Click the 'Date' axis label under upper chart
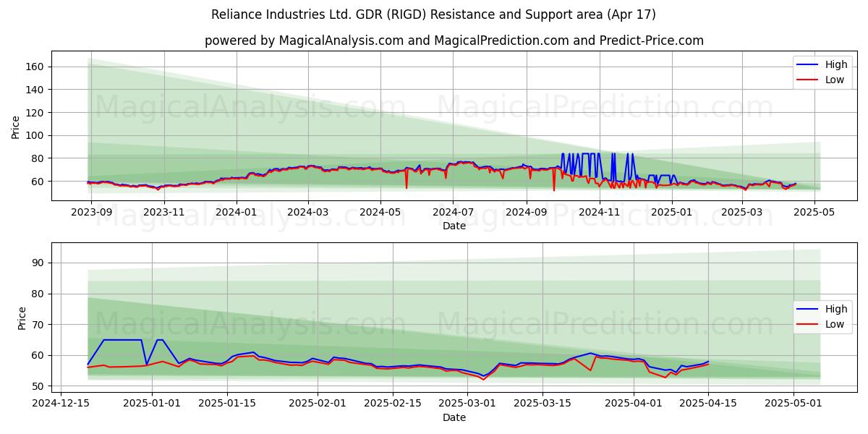Image resolution: width=868 pixels, height=434 pixels. pos(454,226)
